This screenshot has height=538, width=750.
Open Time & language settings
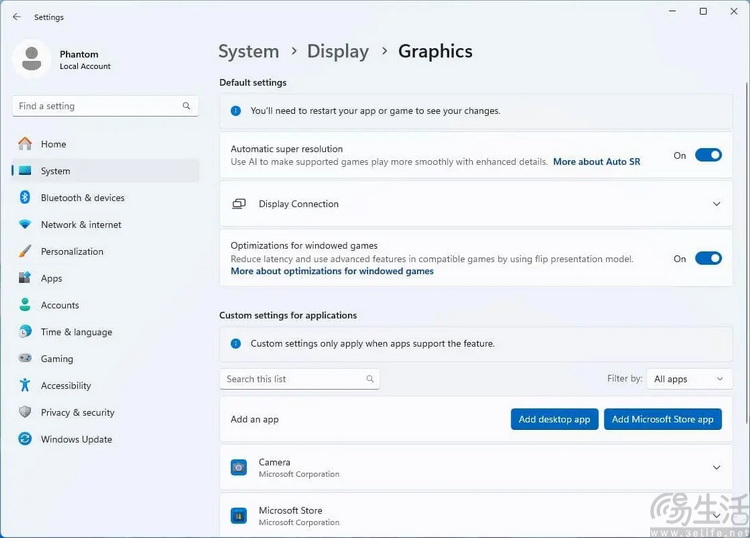point(105,331)
